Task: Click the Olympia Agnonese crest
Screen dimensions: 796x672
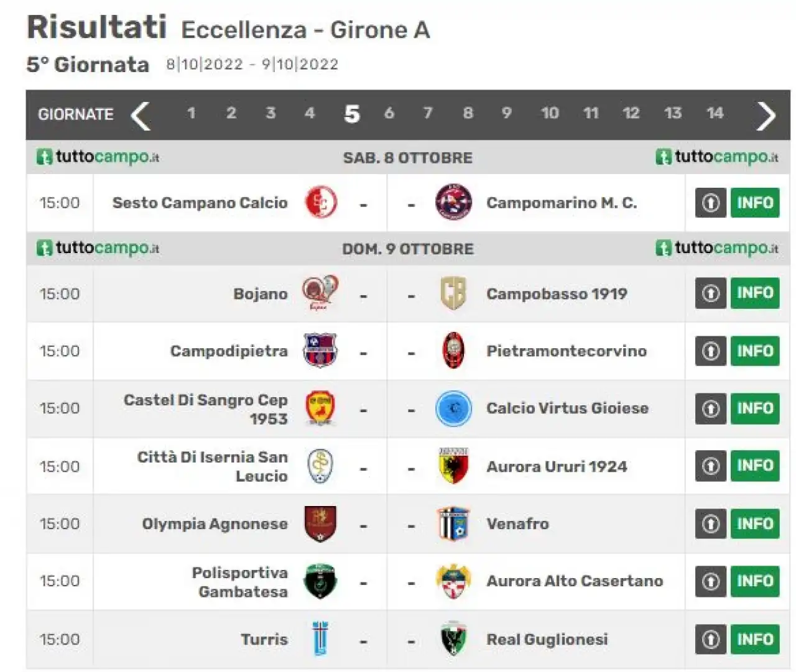Action: (320, 524)
